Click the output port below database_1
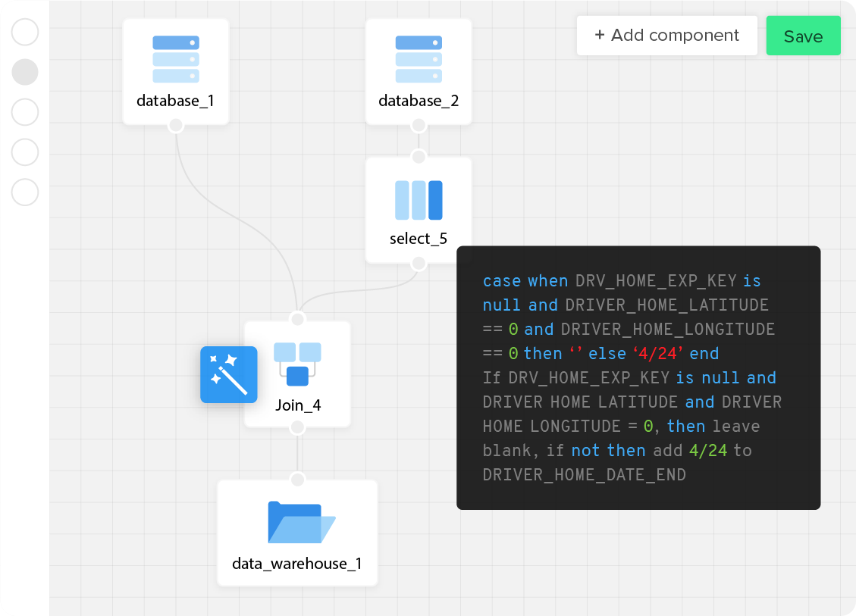The height and width of the screenshot is (616, 856). tap(176, 125)
